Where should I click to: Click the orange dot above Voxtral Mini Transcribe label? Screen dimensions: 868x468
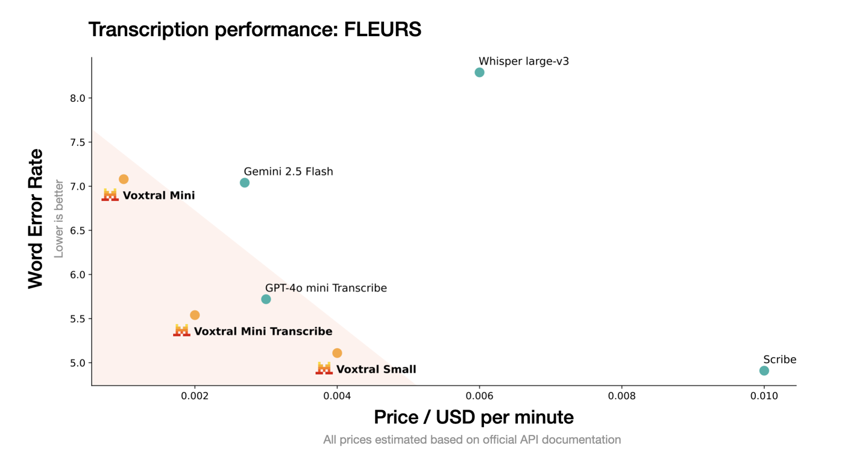pyautogui.click(x=195, y=315)
